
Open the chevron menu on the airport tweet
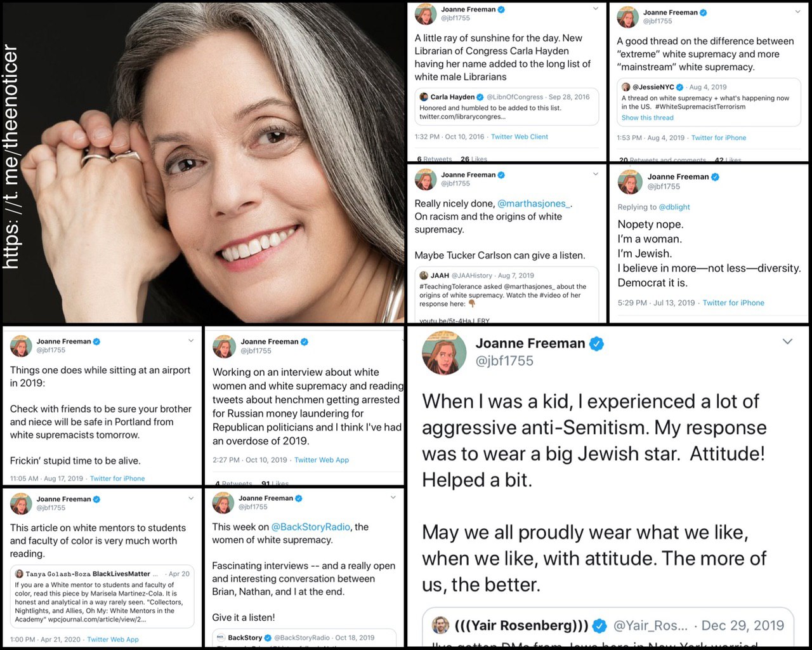191,341
